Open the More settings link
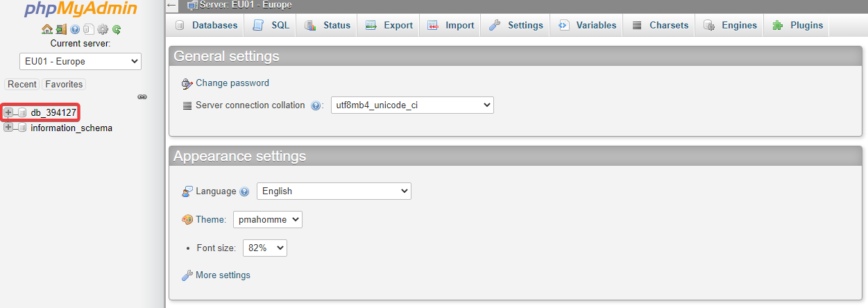The image size is (868, 308). click(222, 275)
